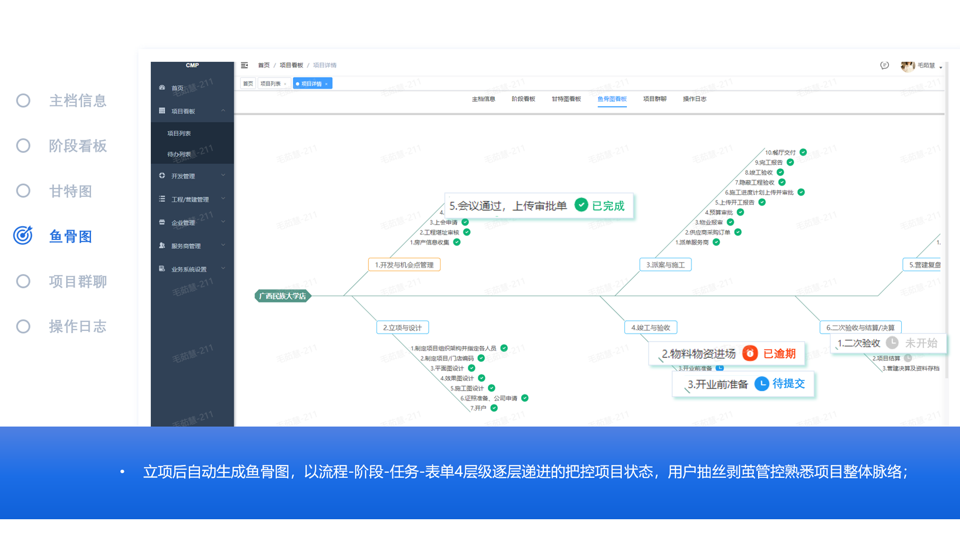The height and width of the screenshot is (560, 960).
Task: Close the 项目详情 page tab
Action: click(326, 84)
